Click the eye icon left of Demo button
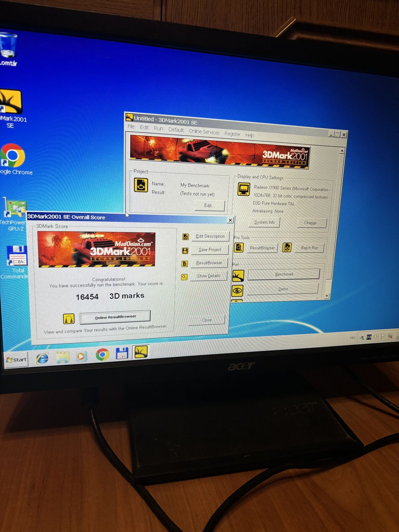The image size is (399, 532). click(237, 290)
